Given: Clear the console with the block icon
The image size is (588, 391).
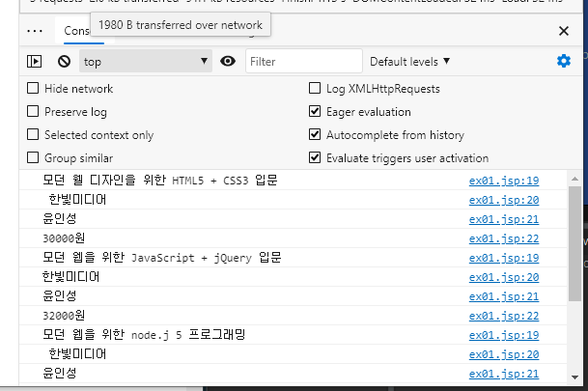Looking at the screenshot, I should coord(64,61).
